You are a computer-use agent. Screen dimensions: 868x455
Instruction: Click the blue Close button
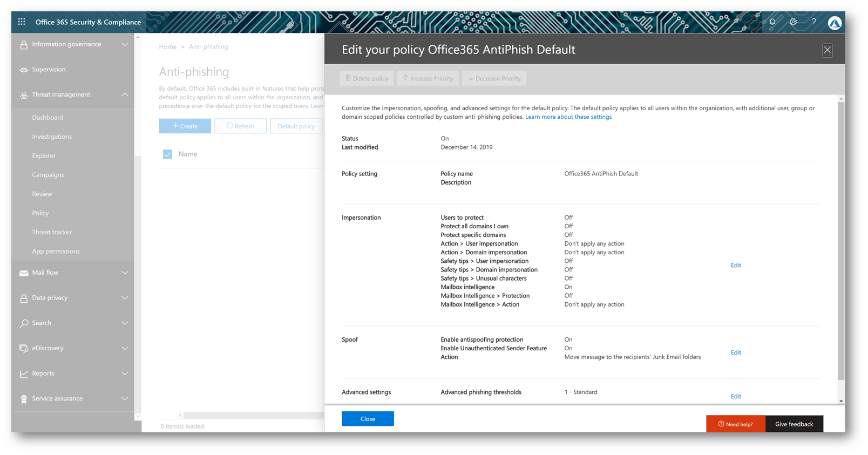pyautogui.click(x=368, y=419)
